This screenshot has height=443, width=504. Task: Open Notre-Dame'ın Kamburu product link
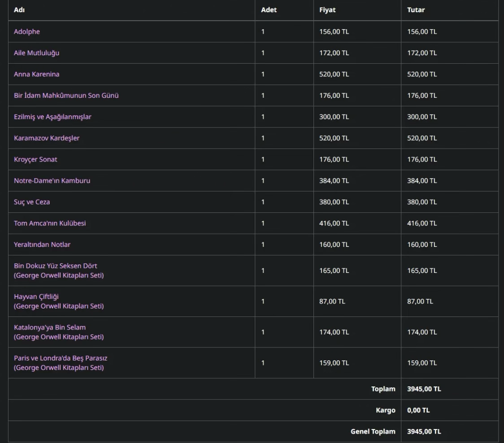52,180
